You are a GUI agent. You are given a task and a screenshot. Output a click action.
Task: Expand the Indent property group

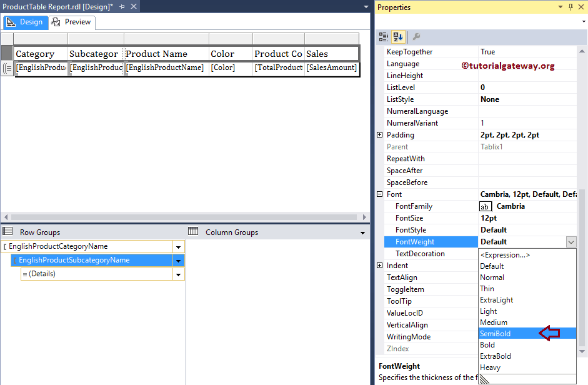[379, 265]
